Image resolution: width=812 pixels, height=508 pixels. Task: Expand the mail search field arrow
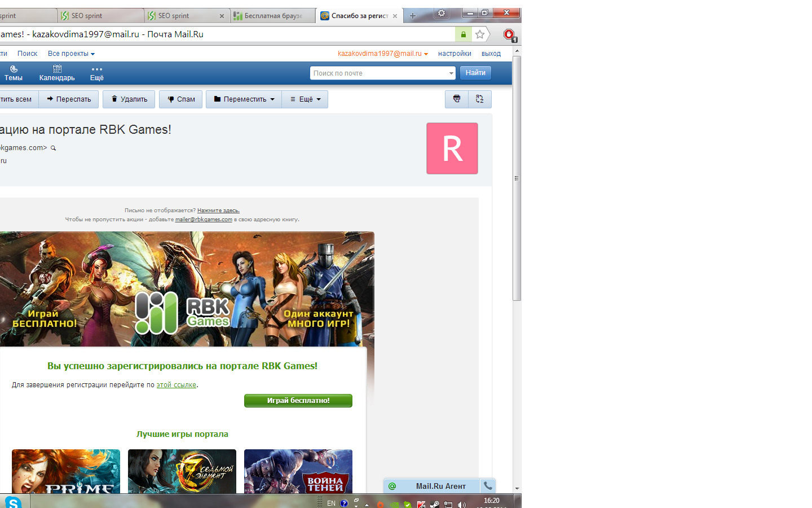pyautogui.click(x=451, y=73)
